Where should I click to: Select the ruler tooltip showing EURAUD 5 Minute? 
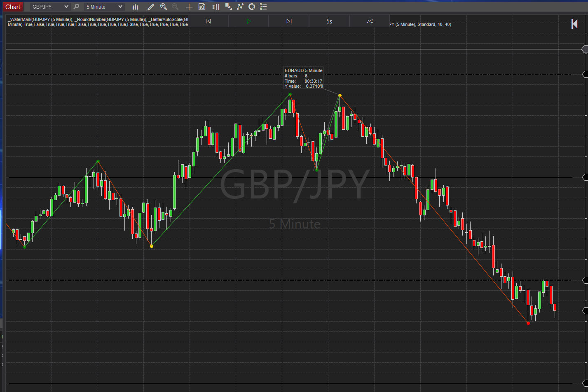tap(303, 78)
